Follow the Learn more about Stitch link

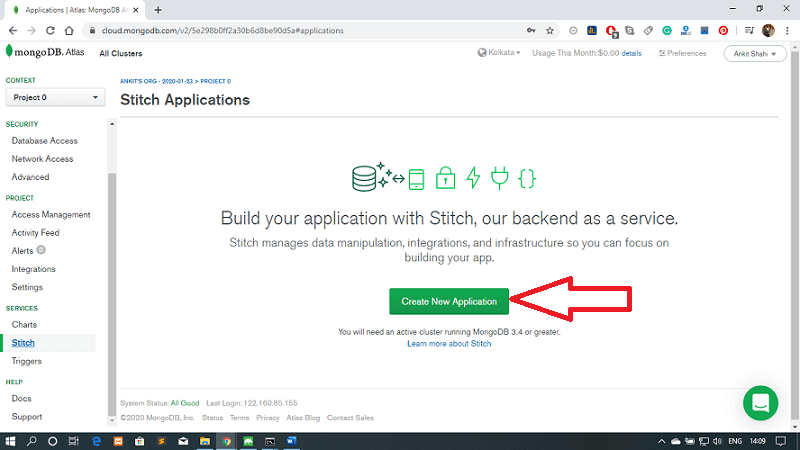coord(449,344)
